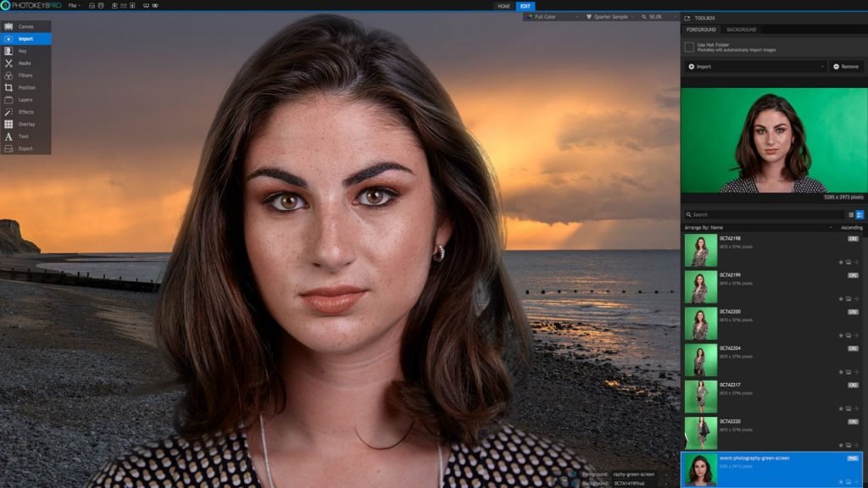Star the 0C7A2204 image as favorite
The height and width of the screenshot is (488, 868).
coord(841,372)
